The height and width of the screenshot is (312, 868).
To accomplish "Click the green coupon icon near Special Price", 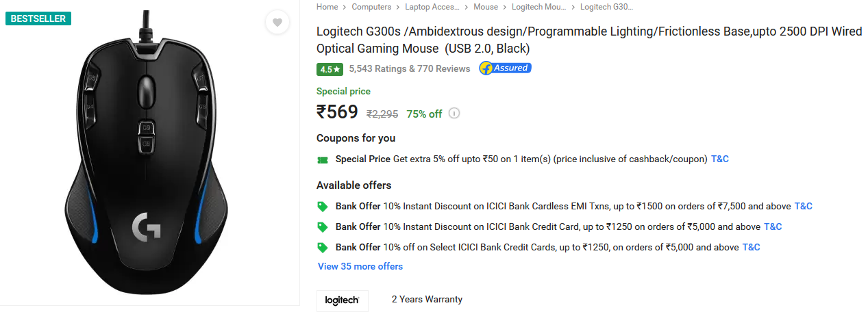I will click(323, 159).
